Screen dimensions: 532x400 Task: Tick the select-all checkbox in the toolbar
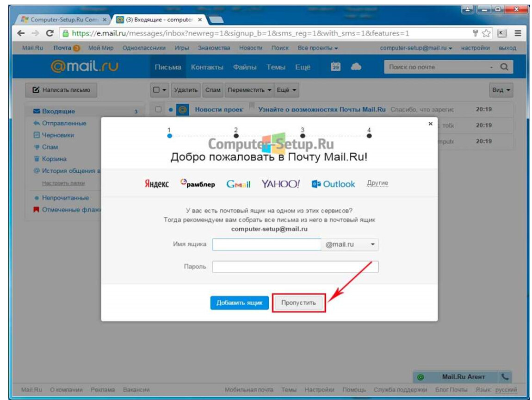tap(156, 90)
